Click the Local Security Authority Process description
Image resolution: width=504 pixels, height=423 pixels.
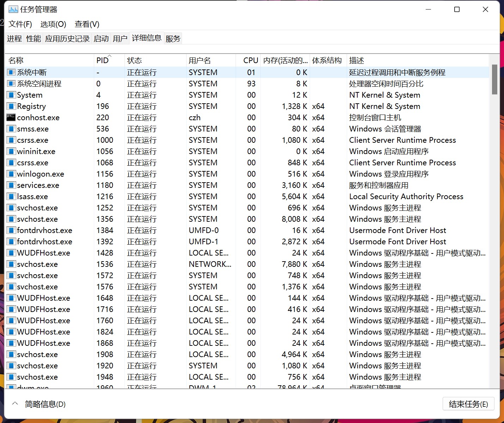(x=406, y=196)
